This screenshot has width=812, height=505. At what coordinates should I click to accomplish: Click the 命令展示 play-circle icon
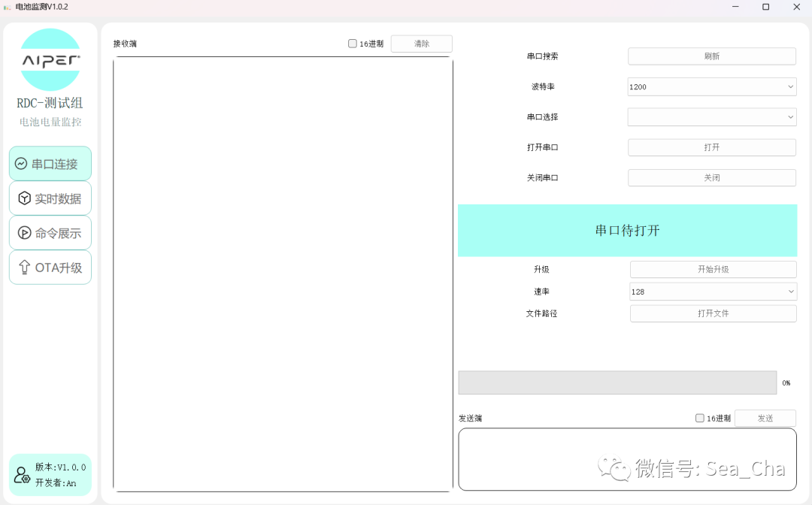[24, 233]
